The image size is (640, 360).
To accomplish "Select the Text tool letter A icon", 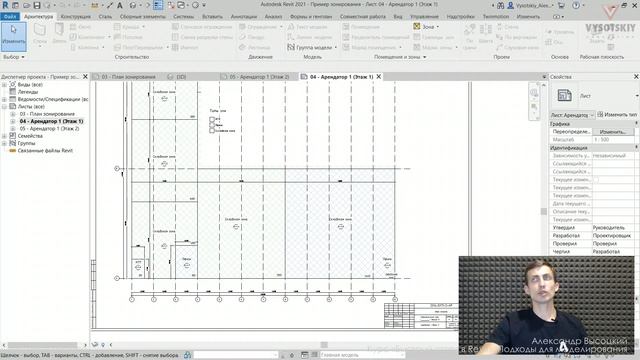I will (120, 5).
